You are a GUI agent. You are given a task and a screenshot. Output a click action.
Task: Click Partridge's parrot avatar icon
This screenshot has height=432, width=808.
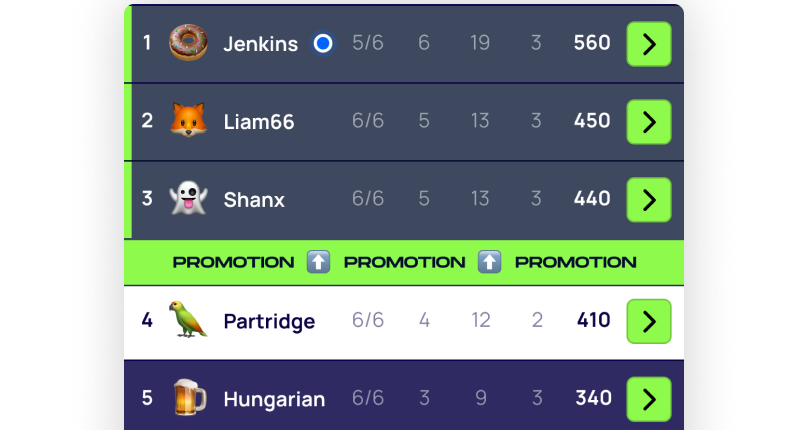coord(188,320)
